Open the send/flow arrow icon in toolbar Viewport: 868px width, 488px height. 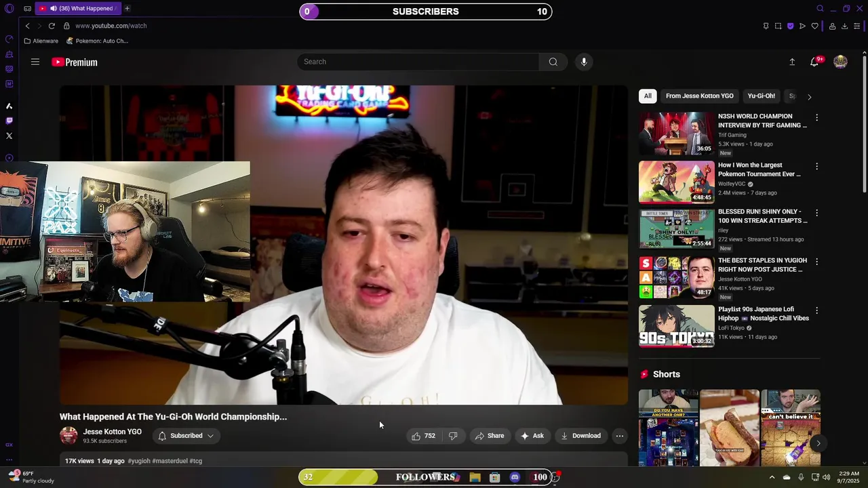(802, 26)
